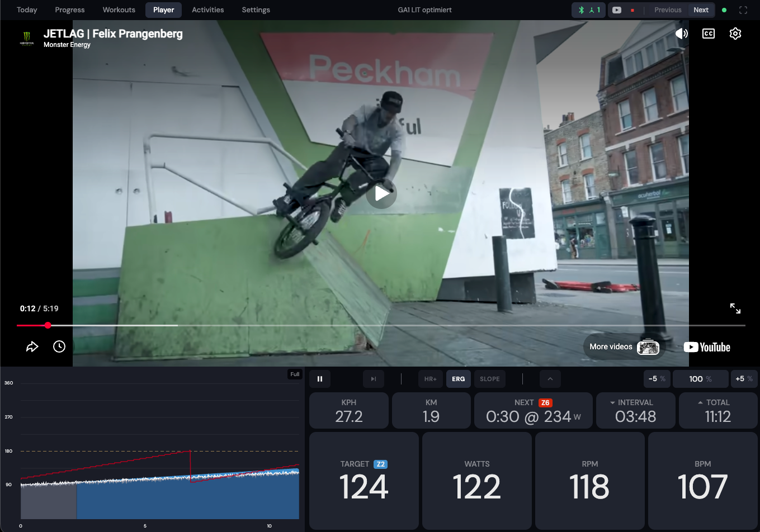This screenshot has width=760, height=532.
Task: Open the Activities menu item
Action: pos(207,9)
